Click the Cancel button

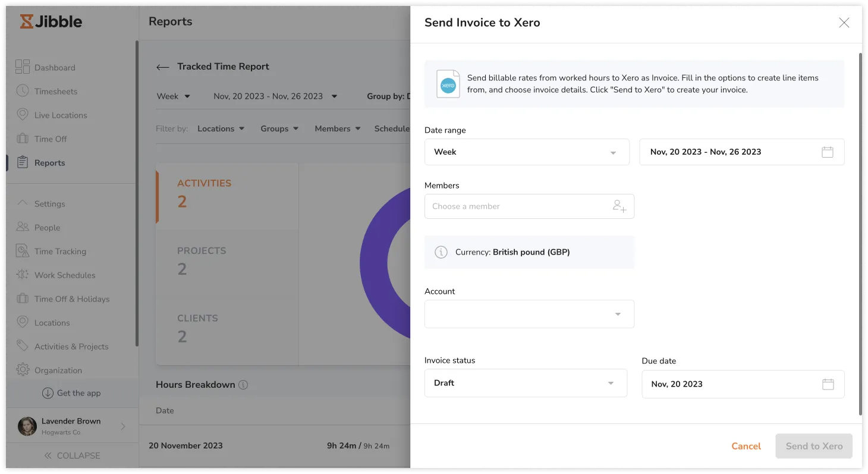[x=746, y=446]
